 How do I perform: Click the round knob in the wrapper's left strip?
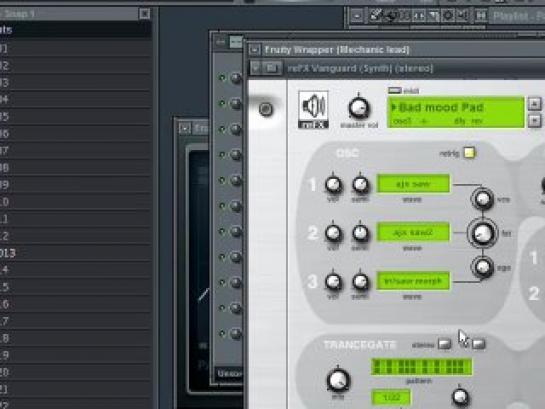point(266,109)
